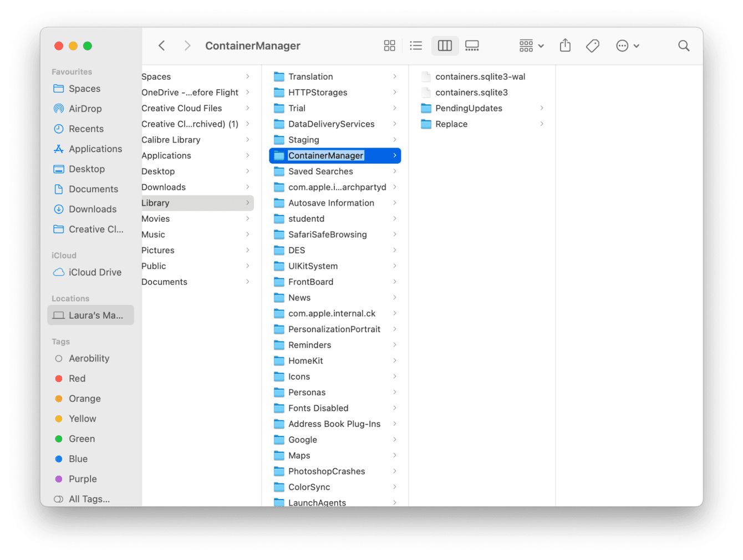This screenshot has height=560, width=743.
Task: Open the Downloads sidebar entry
Action: pyautogui.click(x=91, y=209)
